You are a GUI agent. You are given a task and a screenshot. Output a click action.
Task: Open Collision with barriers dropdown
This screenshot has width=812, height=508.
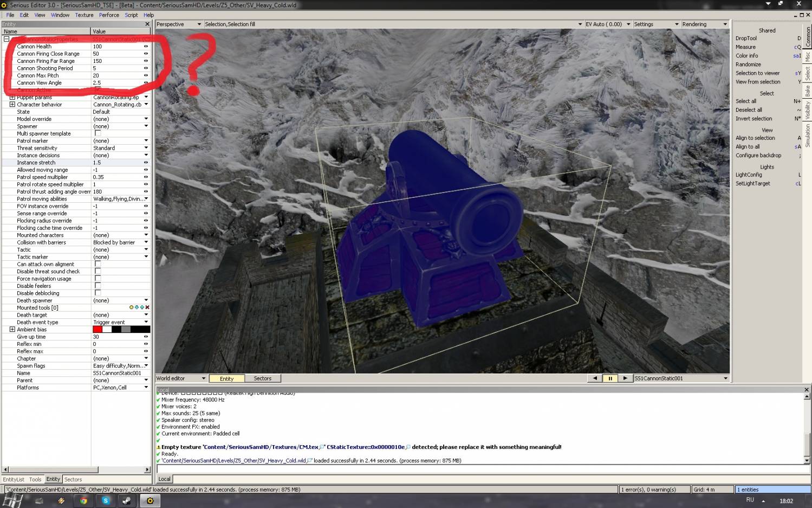click(x=146, y=242)
